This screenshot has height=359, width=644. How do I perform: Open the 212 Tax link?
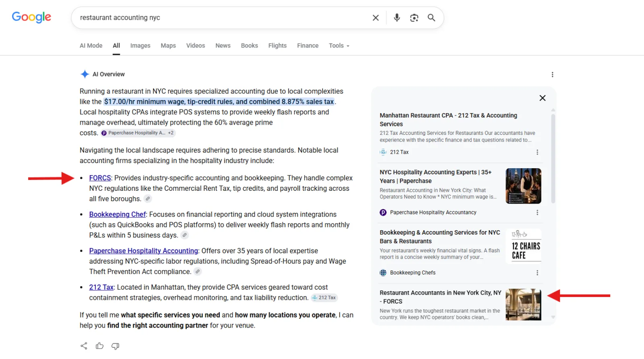[101, 287]
